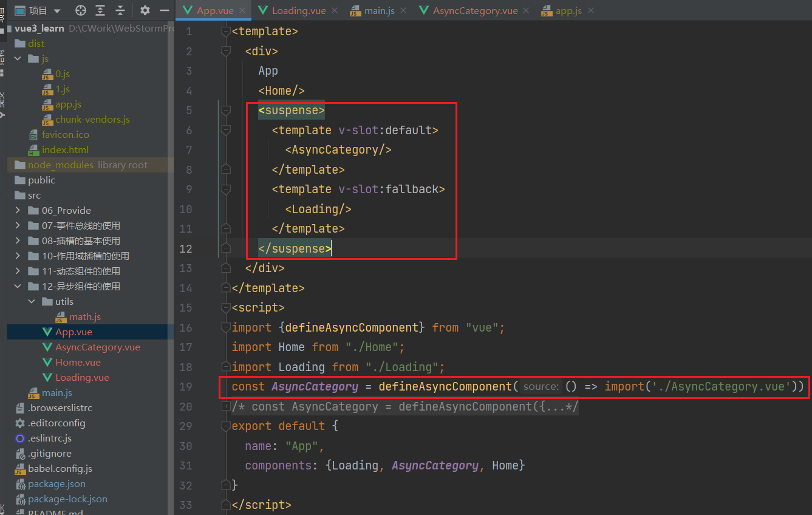Expand the 06_Provide folder
812x515 pixels.
[18, 210]
